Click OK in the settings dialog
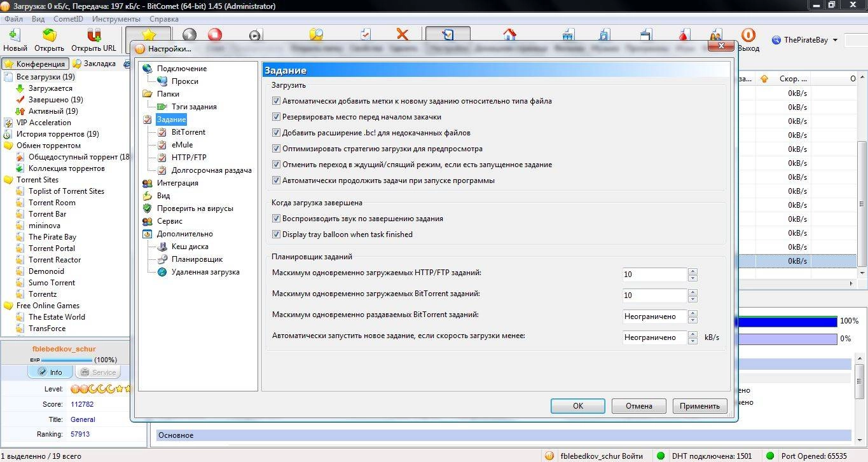868x462 pixels. coord(578,406)
